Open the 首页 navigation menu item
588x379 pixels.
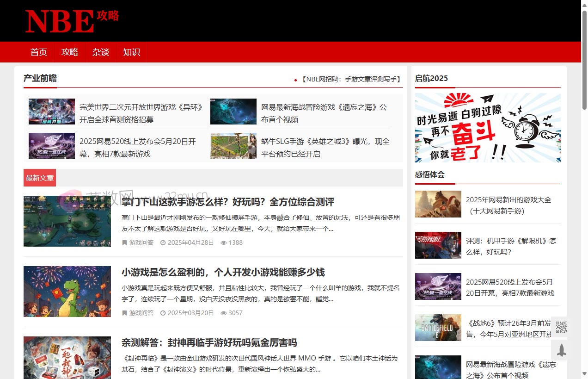[x=38, y=52]
